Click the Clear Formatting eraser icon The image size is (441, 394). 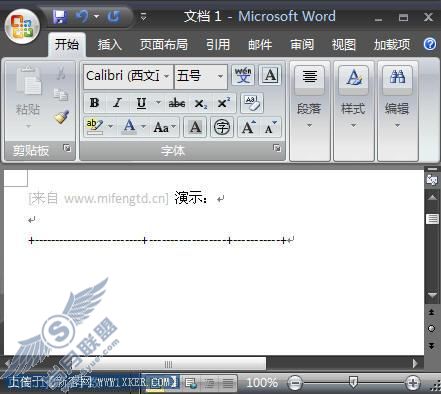tap(252, 103)
